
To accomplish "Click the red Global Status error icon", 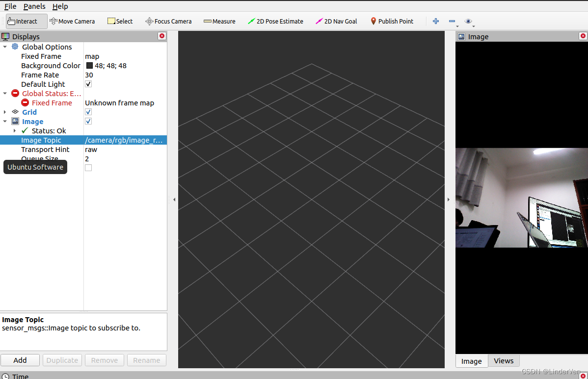I will coord(15,93).
